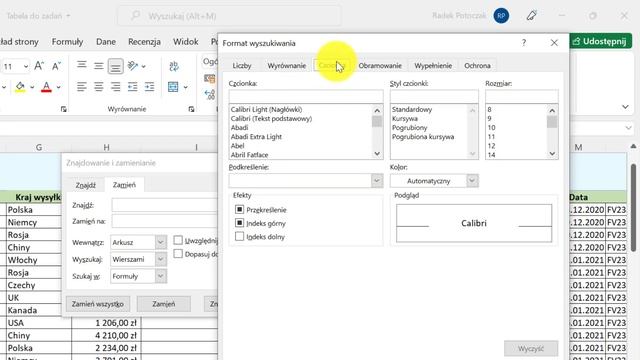Screen dimensions: 640x360
Task: Open the Recenzja ribbon tab
Action: click(x=144, y=42)
